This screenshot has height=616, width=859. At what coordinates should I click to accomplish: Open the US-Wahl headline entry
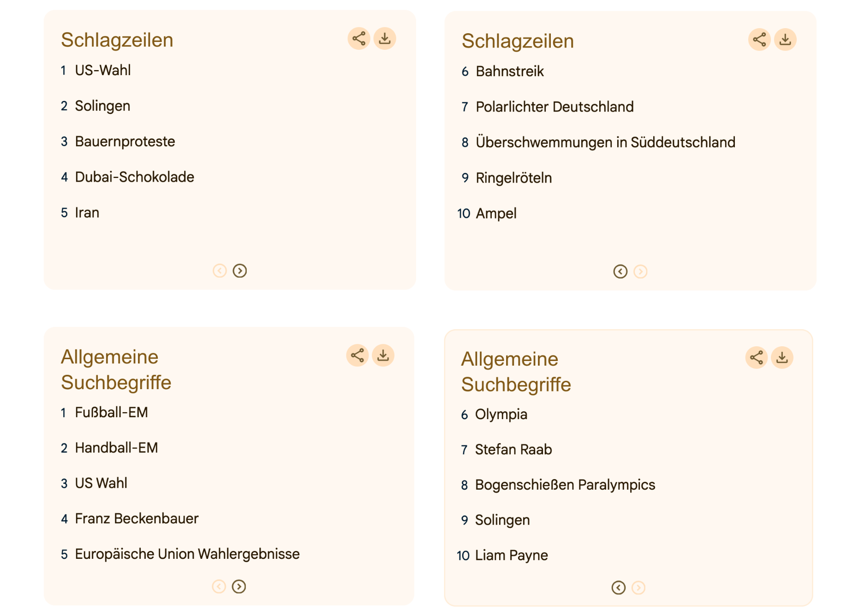point(103,70)
